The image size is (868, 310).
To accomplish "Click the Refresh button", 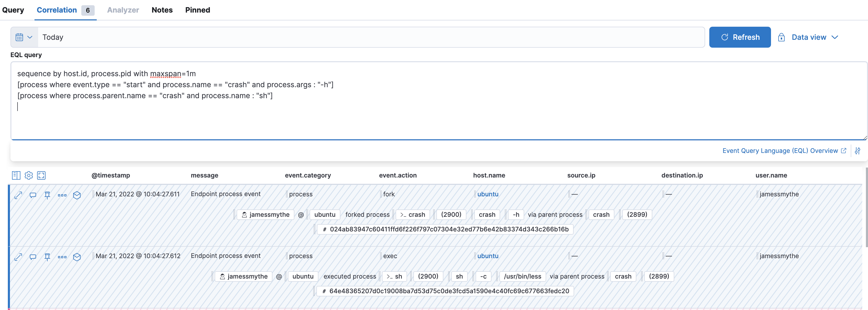I will [740, 37].
